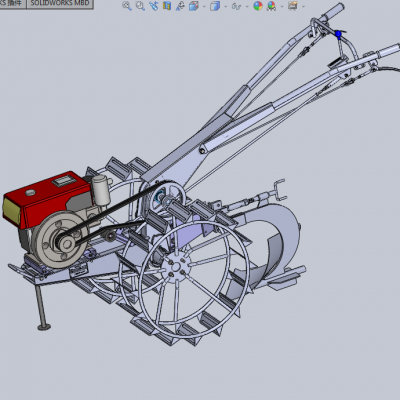Expand the View Orientation dropdown arrow
The width and height of the screenshot is (400, 400).
pyautogui.click(x=204, y=6)
